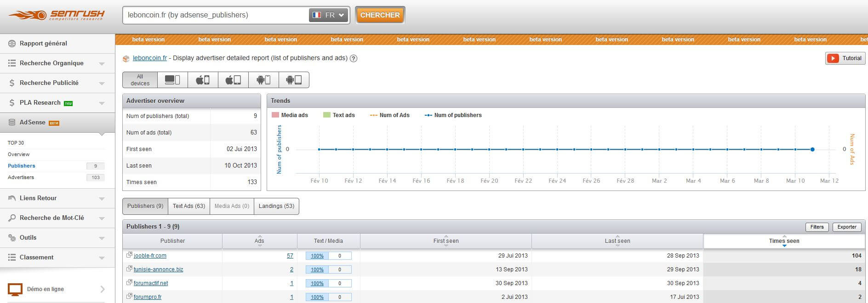Click the French flag in country selector

[x=317, y=15]
